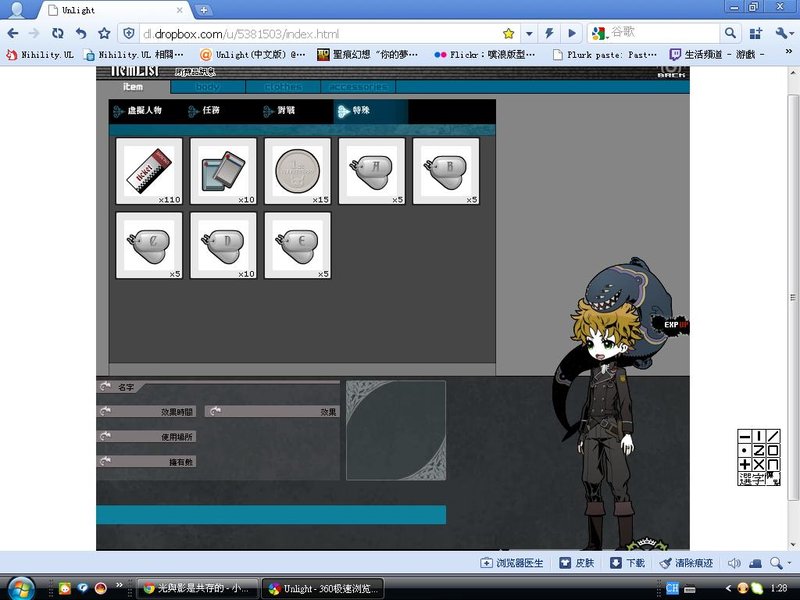Open the address bar history dropdown arrow
This screenshot has width=800, height=600.
(529, 34)
